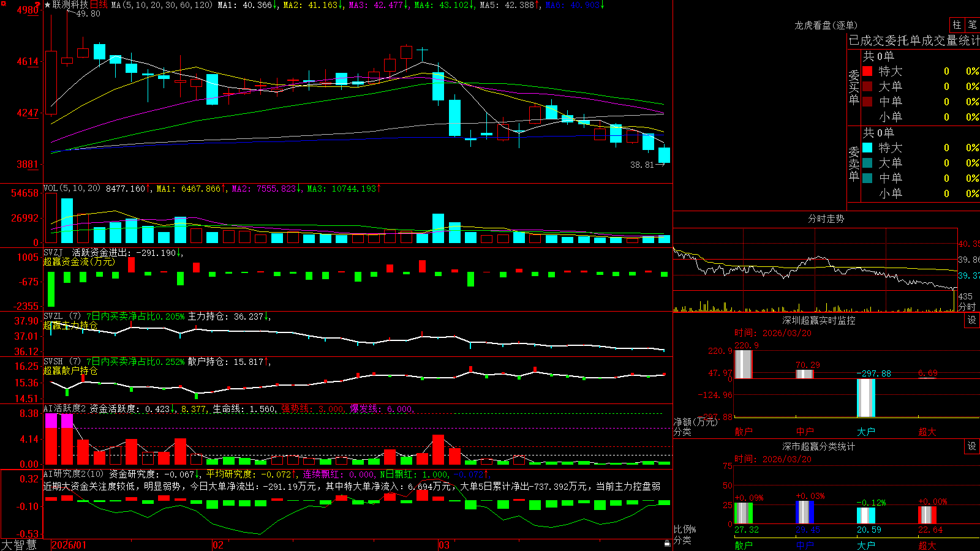Image resolution: width=980 pixels, height=551 pixels.
Task: Select the red 特大 buy-order swatch
Action: [x=867, y=71]
